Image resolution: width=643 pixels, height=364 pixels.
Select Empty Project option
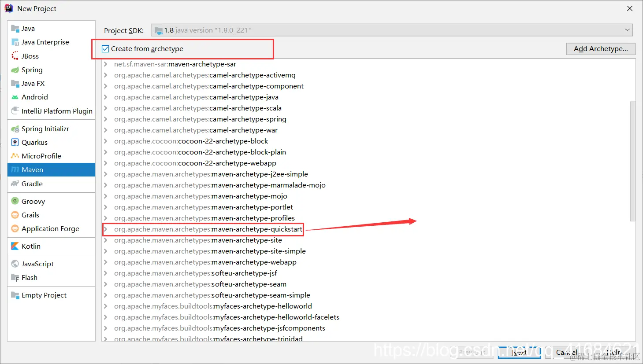click(x=51, y=295)
